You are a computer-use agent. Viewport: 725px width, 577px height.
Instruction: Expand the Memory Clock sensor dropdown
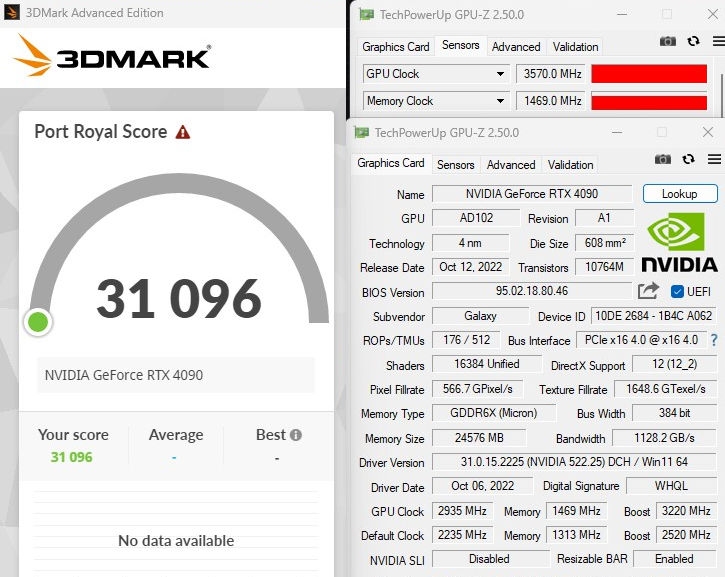coord(501,101)
